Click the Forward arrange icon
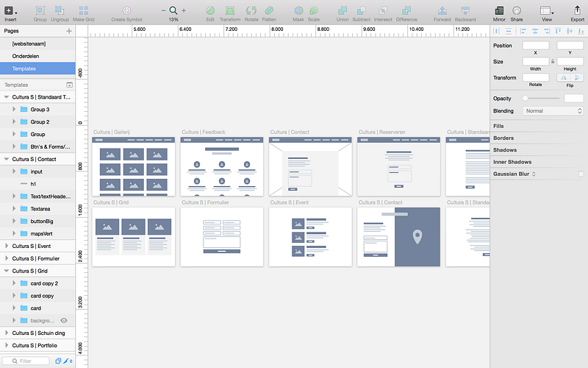Image resolution: width=588 pixels, height=368 pixels. [x=442, y=10]
